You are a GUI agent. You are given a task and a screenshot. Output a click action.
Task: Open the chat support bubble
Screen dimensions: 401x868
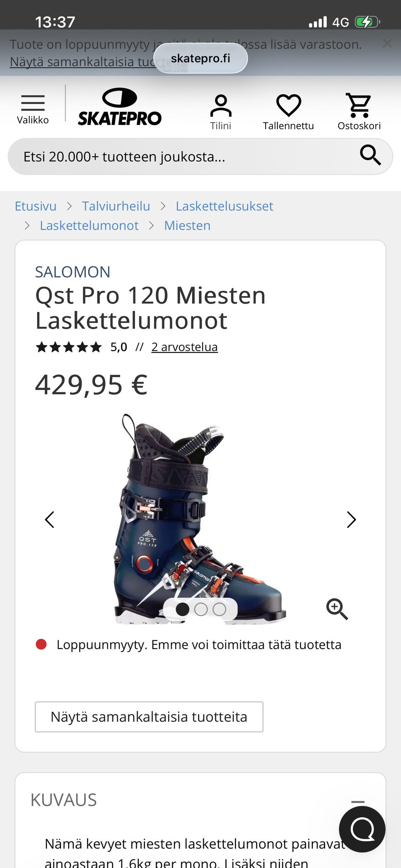362,829
